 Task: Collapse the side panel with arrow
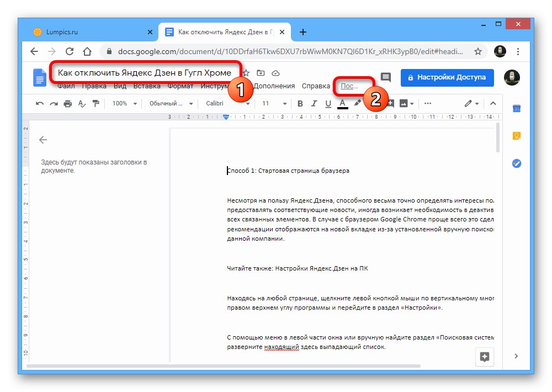[x=516, y=356]
